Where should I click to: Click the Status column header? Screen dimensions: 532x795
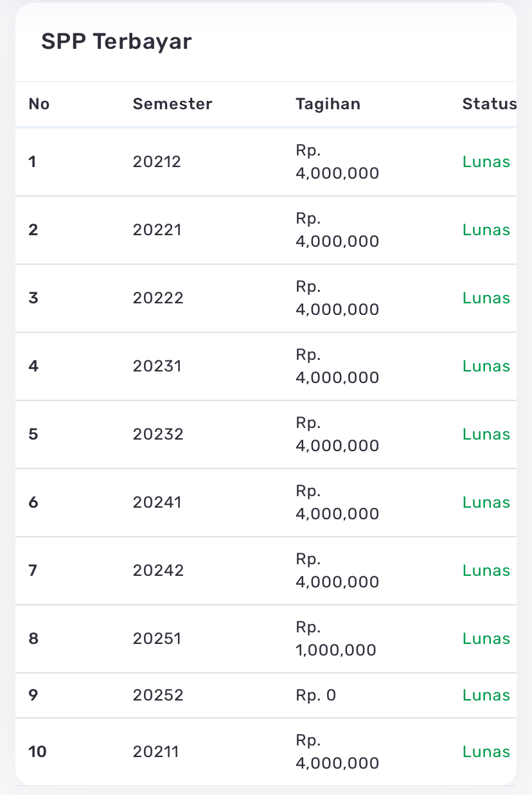pyautogui.click(x=489, y=104)
